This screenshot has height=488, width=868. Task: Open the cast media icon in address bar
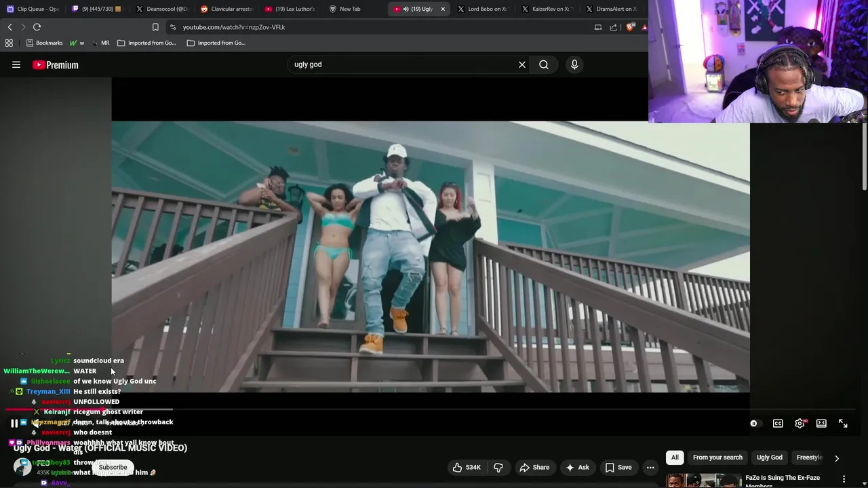click(598, 27)
